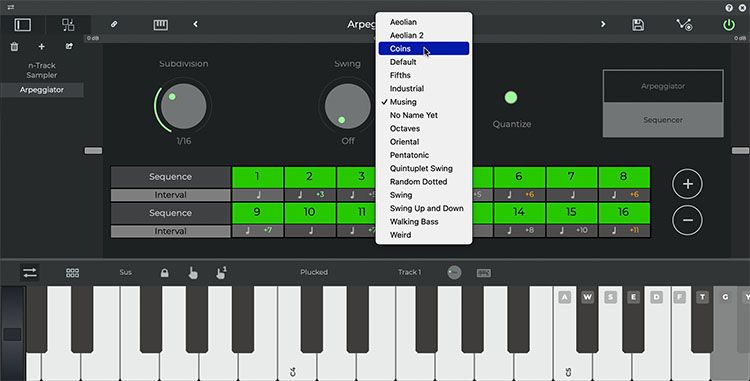Add a step with round plus button
750x381 pixels.
(x=687, y=184)
